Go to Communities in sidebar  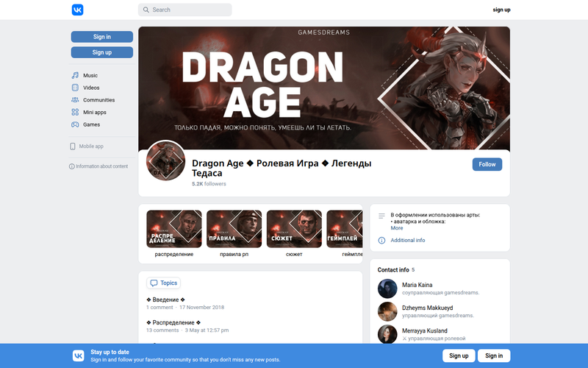point(98,100)
